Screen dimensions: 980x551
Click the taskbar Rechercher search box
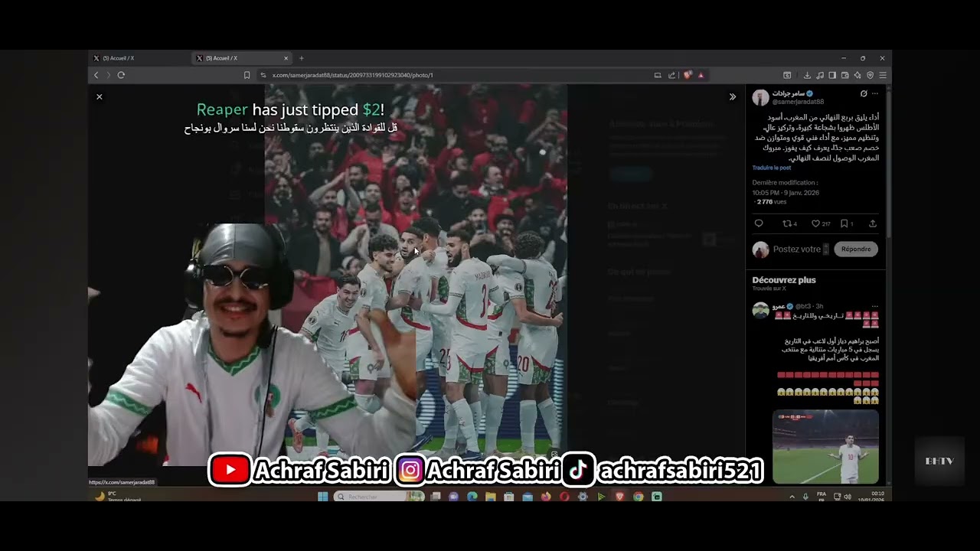coord(379,497)
